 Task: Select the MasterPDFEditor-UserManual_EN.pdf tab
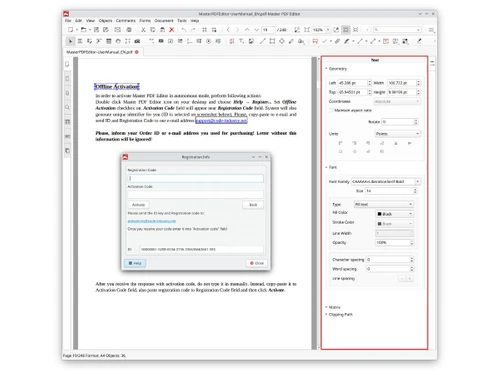point(99,52)
